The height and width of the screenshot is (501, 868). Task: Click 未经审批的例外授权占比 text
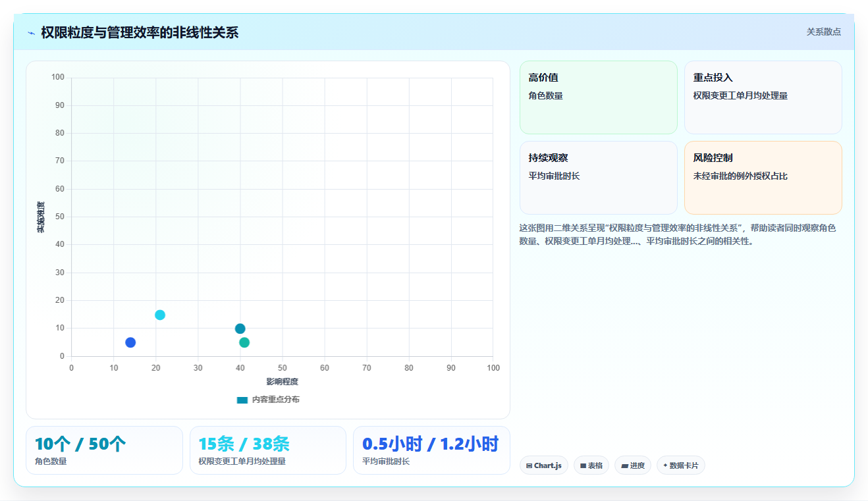[x=740, y=176]
